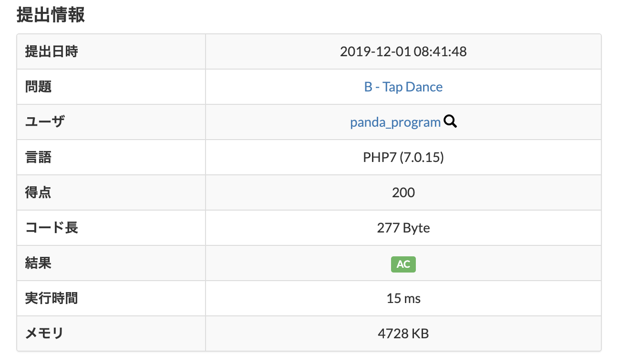Open the B - Tap Dance problem link
Image resolution: width=619 pixels, height=364 pixels.
403,87
